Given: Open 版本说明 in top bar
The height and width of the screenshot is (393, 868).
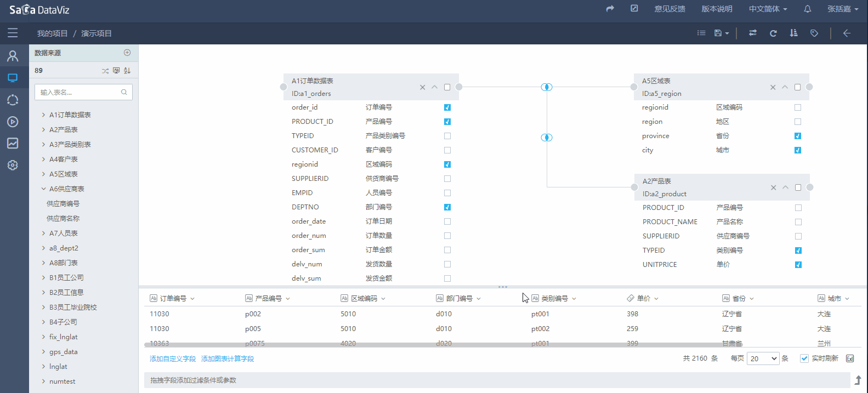Looking at the screenshot, I should pyautogui.click(x=717, y=9).
